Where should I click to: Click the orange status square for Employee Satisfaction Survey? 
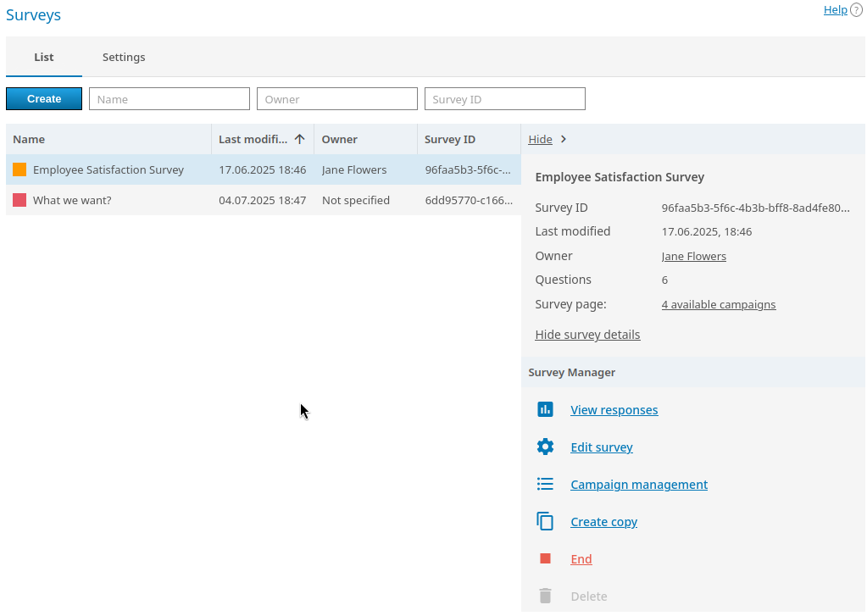[x=19, y=169]
